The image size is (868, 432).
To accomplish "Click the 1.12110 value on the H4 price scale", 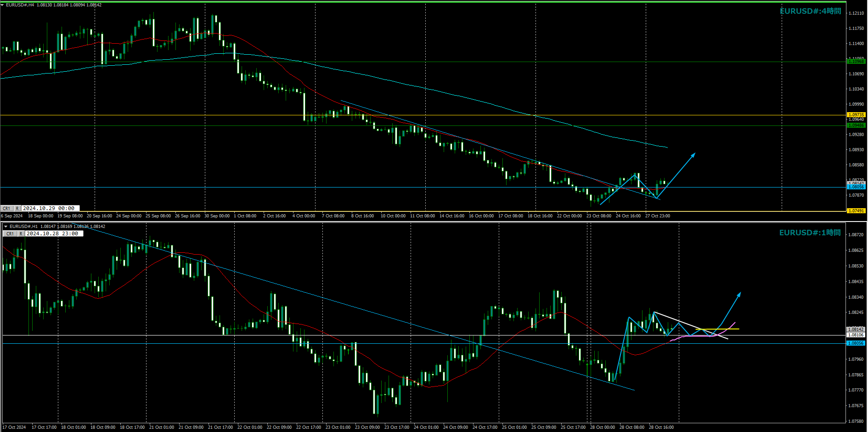I will [x=856, y=13].
